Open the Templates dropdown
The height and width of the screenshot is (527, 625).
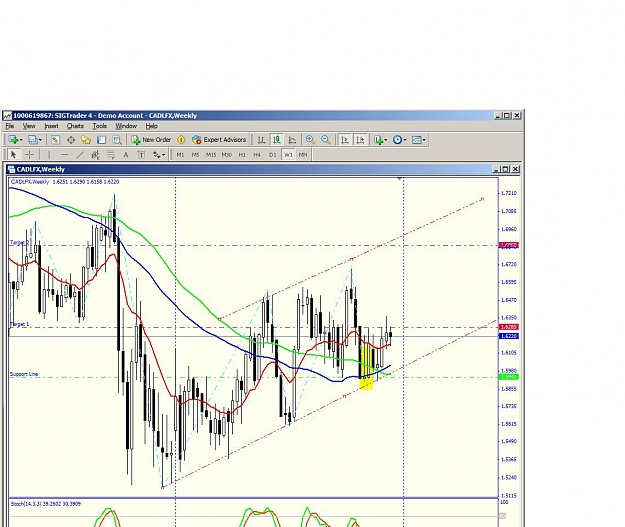tap(419, 140)
